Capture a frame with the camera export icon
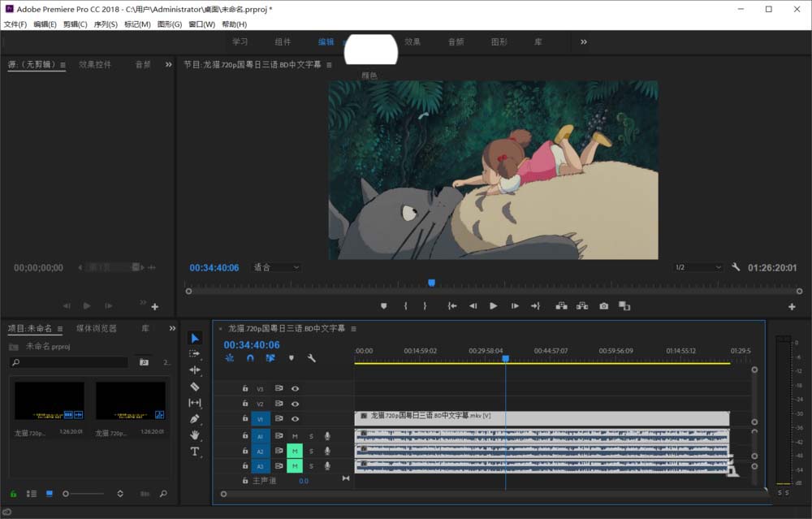Screen dimensions: 812x519 click(603, 306)
